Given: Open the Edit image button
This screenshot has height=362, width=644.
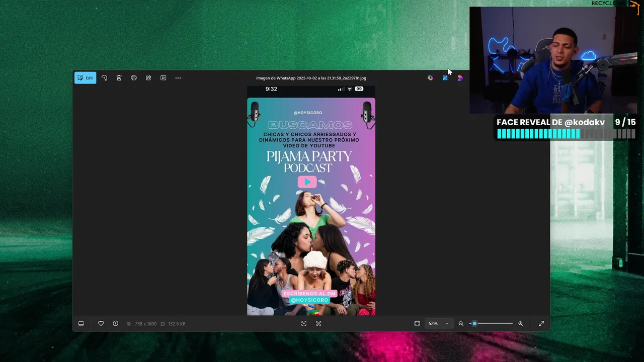Looking at the screenshot, I should [86, 78].
